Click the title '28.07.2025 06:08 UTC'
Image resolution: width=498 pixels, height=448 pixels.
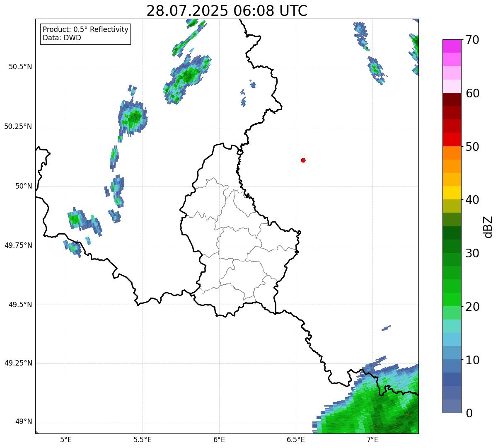pos(227,11)
